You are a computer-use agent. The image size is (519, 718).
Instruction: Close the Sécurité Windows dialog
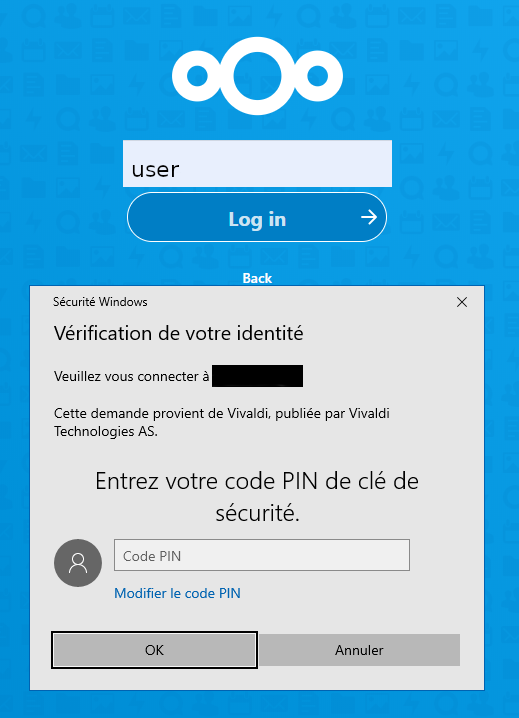click(x=462, y=302)
